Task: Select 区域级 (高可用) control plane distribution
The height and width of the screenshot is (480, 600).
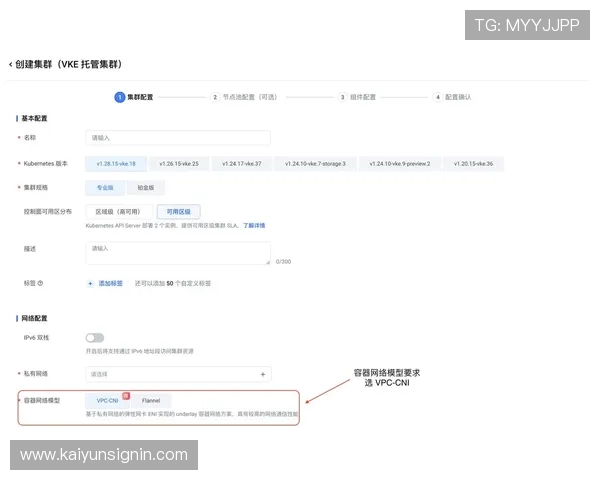Action: point(119,212)
